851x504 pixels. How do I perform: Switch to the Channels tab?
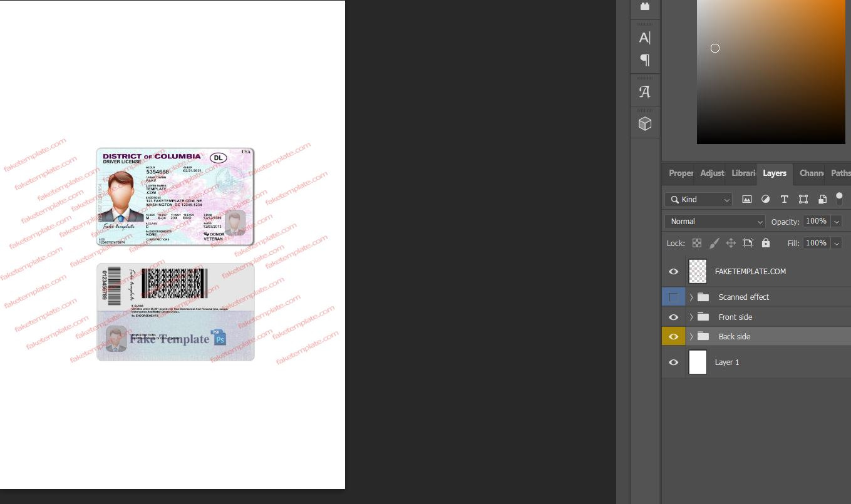pos(810,173)
